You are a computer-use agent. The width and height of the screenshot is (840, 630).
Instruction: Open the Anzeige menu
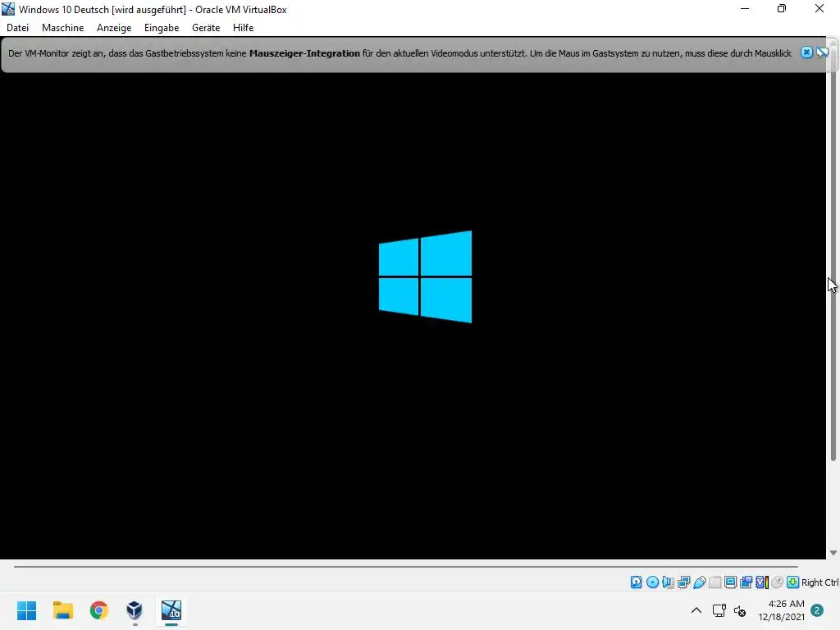tap(114, 28)
